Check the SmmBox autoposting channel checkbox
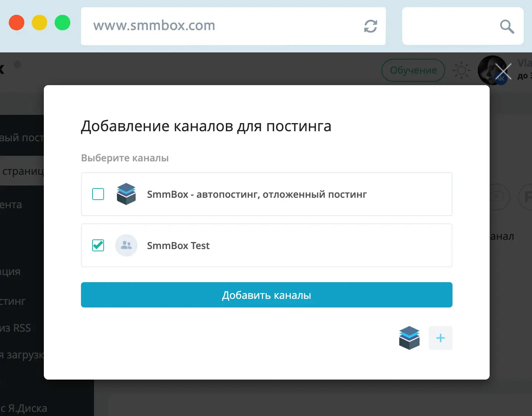This screenshot has height=416, width=532. click(x=98, y=194)
